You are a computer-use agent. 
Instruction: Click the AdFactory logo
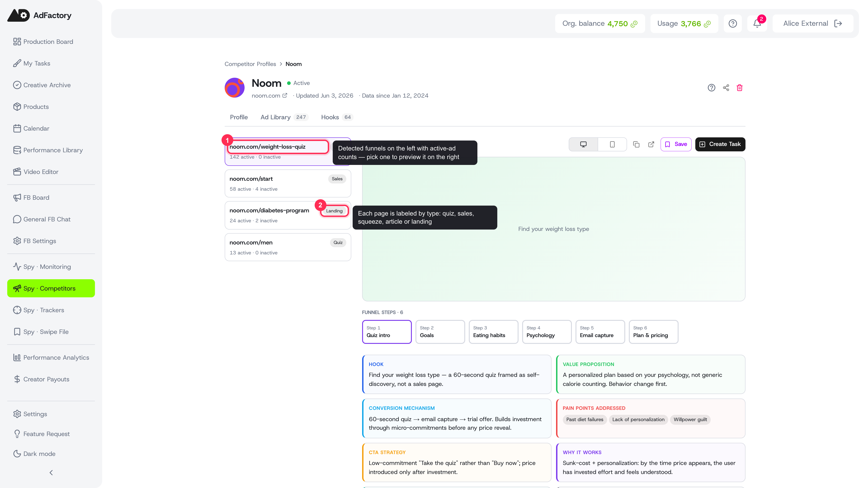pyautogui.click(x=39, y=16)
